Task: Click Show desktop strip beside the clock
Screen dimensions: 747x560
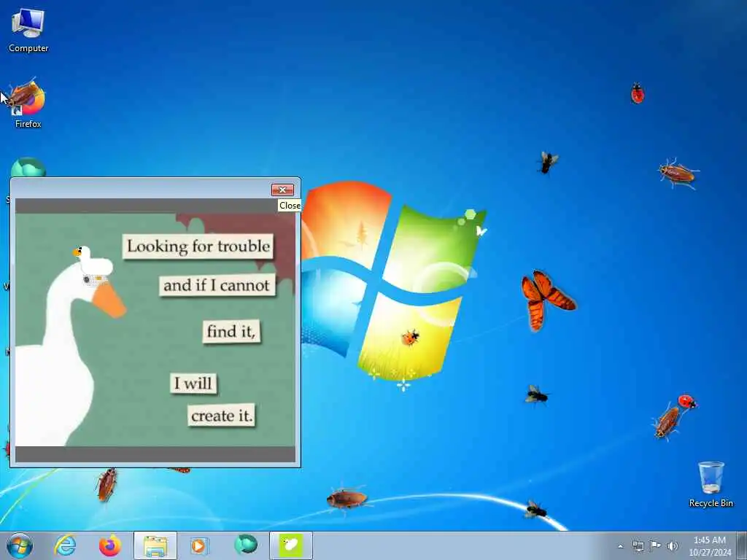Action: pos(741,545)
